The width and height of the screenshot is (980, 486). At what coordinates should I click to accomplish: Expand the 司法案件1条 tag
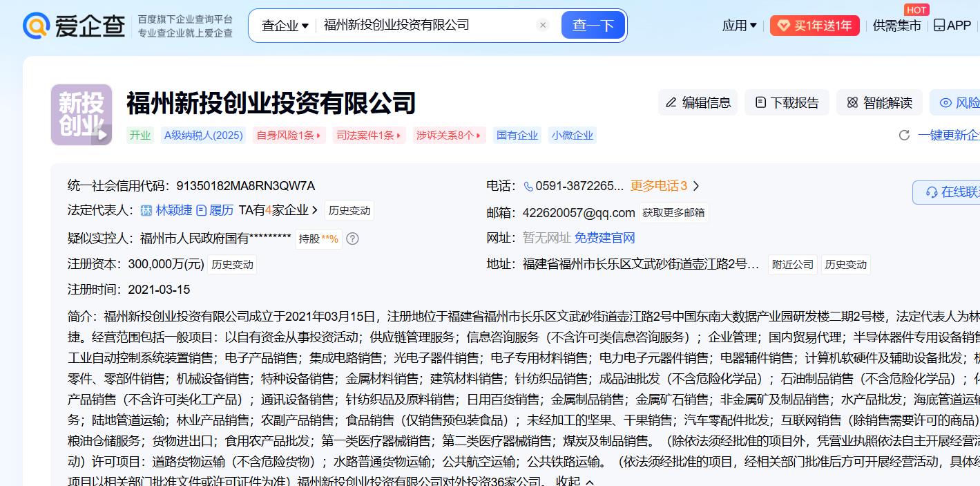(x=369, y=135)
